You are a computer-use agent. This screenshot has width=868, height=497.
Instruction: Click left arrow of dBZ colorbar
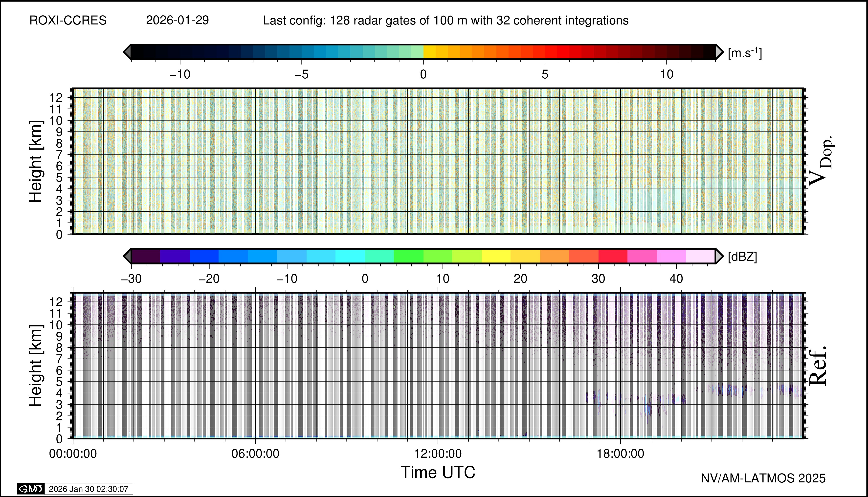pyautogui.click(x=127, y=256)
